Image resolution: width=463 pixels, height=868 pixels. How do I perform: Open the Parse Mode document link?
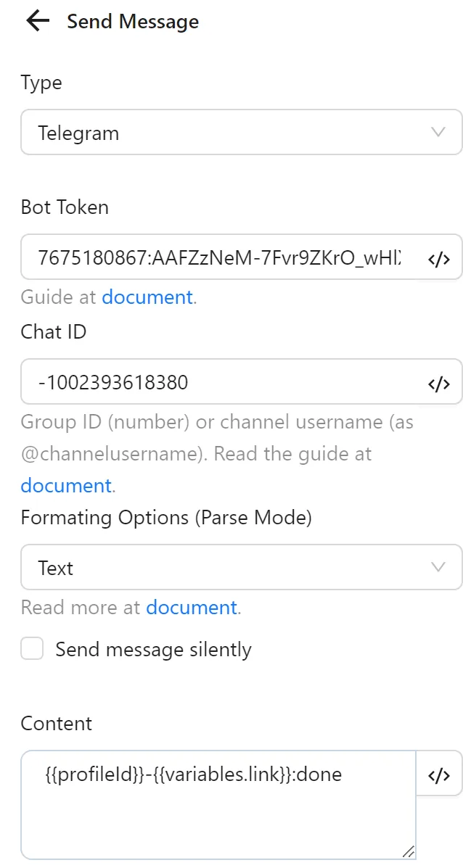(191, 607)
